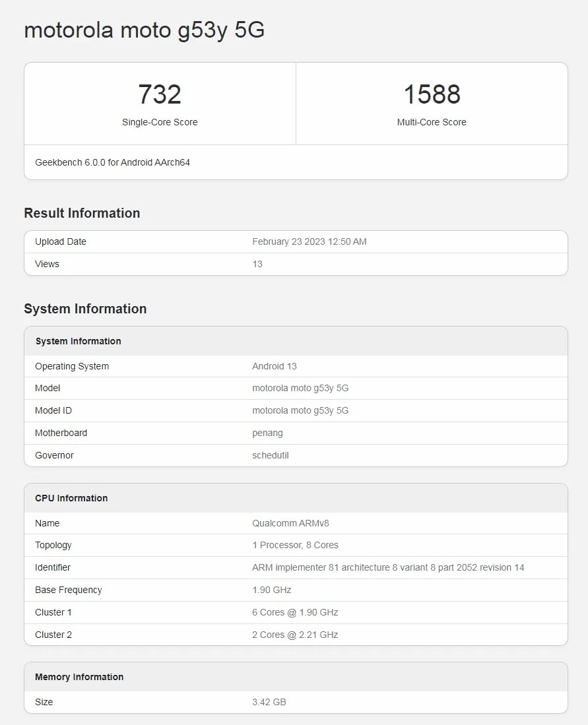Select the governor value "schedutil"
The height and width of the screenshot is (725, 588).
tap(271, 455)
